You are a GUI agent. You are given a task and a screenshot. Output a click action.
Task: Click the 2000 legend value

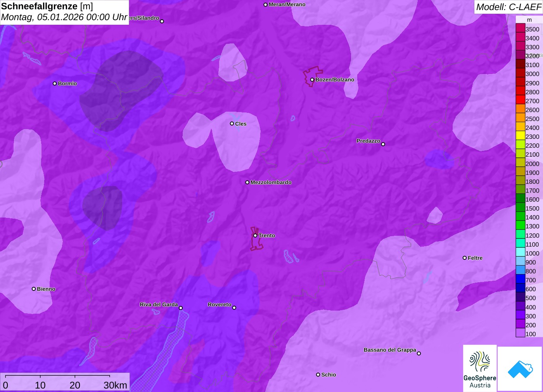[533, 164]
